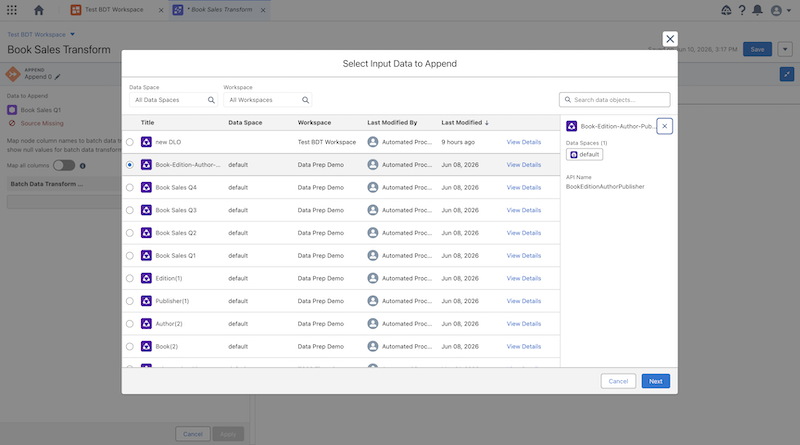Close the Select Input Data to Append dialog
This screenshot has width=800, height=445.
[670, 39]
